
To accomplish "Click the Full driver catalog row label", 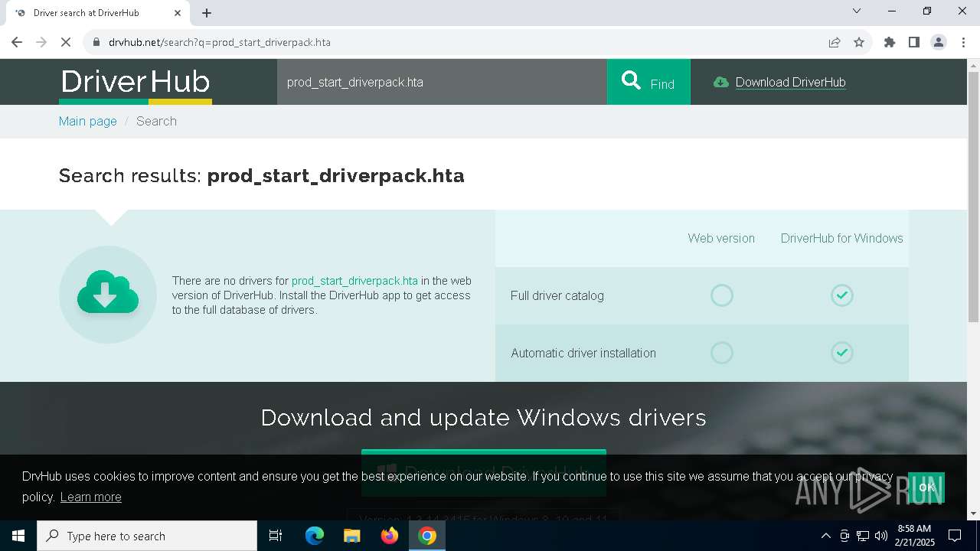I will click(x=557, y=295).
